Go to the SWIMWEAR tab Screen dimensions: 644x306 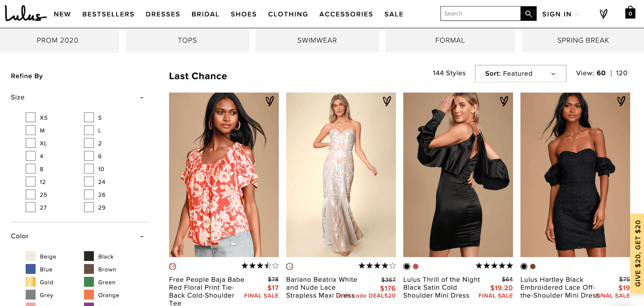317,41
